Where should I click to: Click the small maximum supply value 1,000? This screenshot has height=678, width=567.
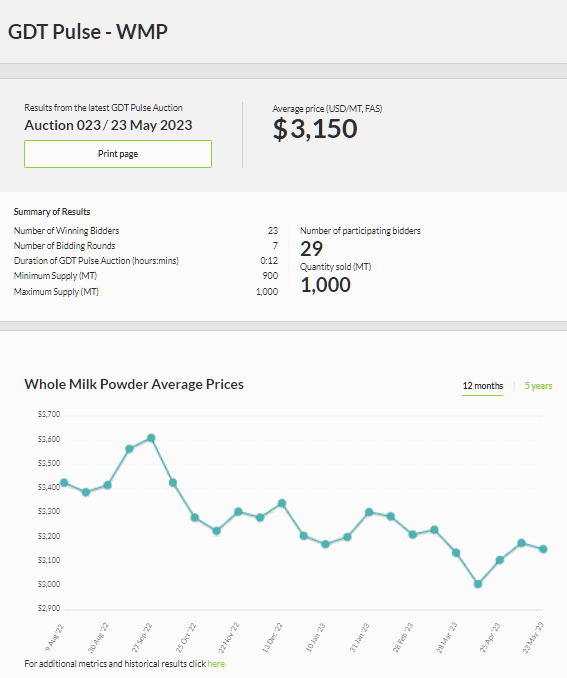click(267, 292)
